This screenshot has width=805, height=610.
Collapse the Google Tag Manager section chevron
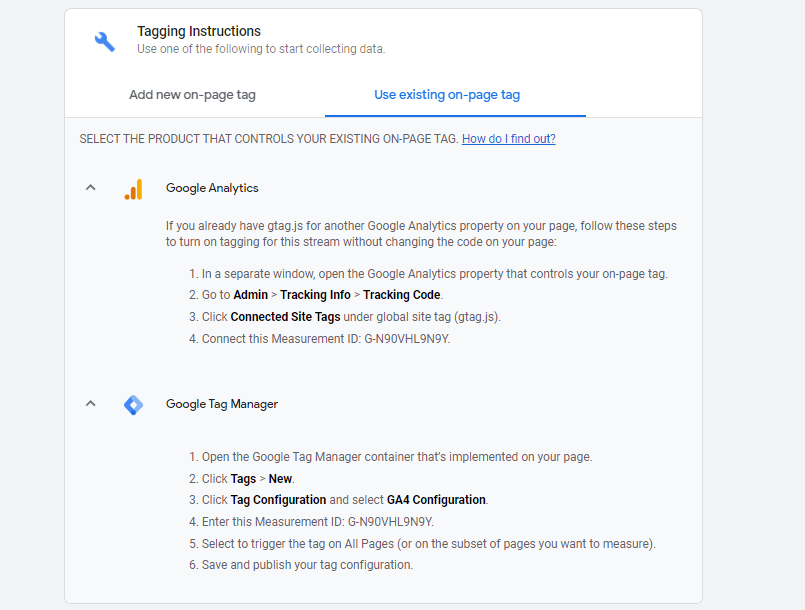pos(91,404)
